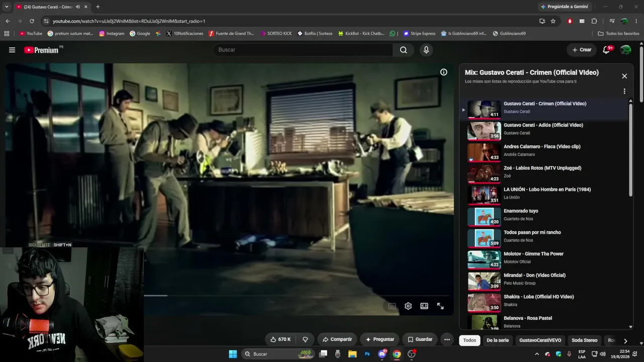
Task: Open File Explorer from the taskbar
Action: point(352,354)
